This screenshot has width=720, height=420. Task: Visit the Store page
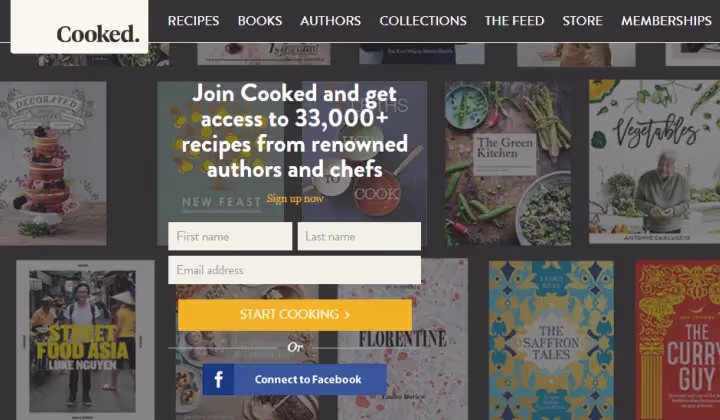pos(583,21)
